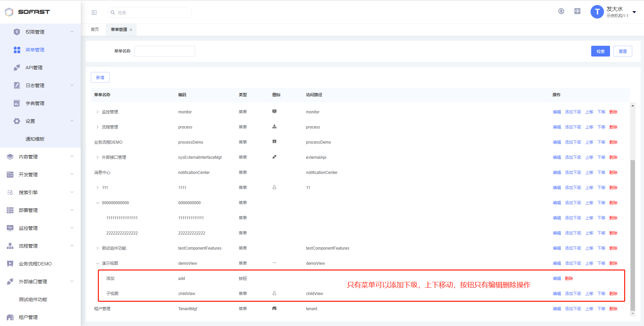Expand 权限管理 sidebar menu

coord(72,32)
